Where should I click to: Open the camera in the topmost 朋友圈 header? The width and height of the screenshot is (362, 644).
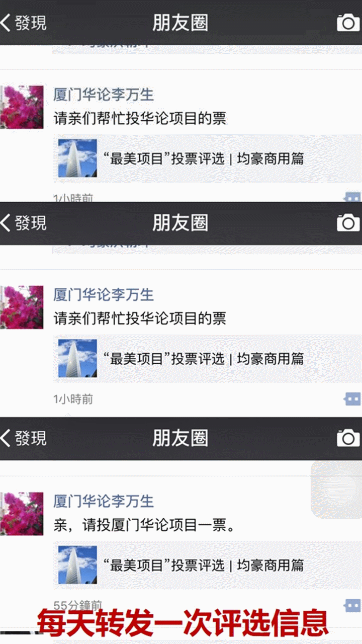click(348, 23)
